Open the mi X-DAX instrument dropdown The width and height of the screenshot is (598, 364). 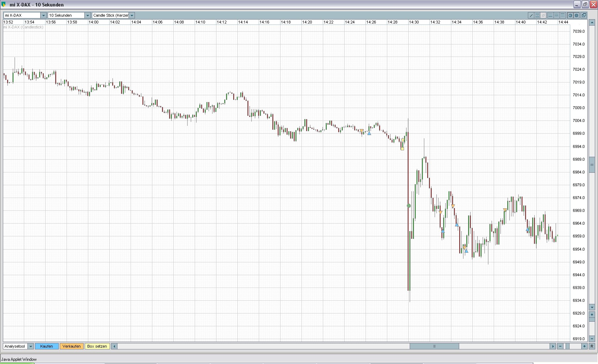tap(43, 15)
